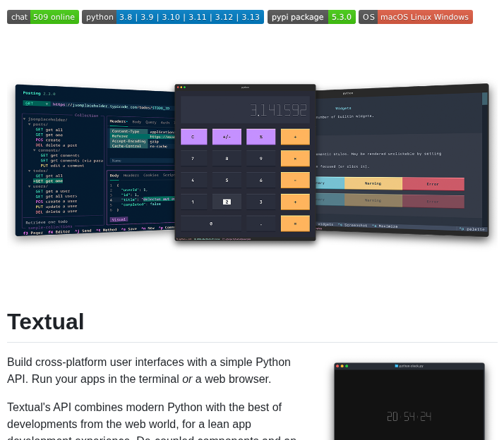Click the Visual mode label in Posting

[119, 219]
